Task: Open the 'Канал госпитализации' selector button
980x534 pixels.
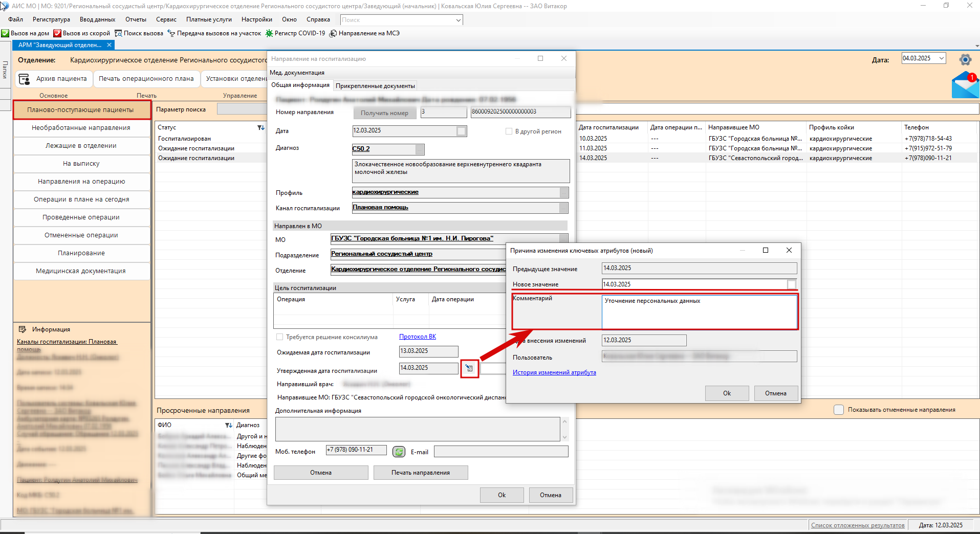Action: click(x=563, y=208)
